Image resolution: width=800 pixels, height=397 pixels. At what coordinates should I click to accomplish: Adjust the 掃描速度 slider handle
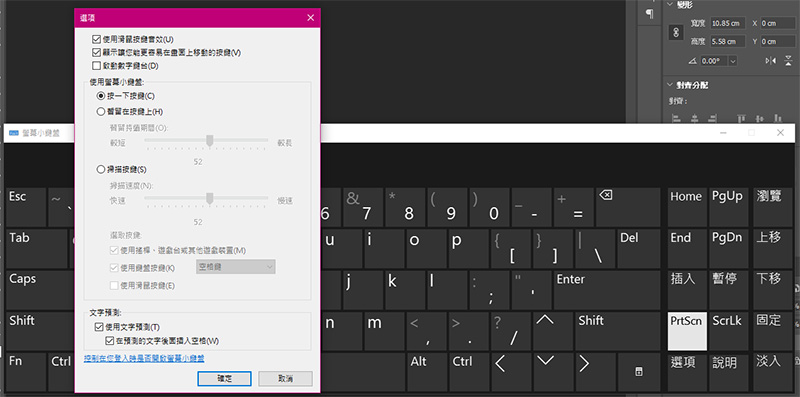(x=209, y=200)
